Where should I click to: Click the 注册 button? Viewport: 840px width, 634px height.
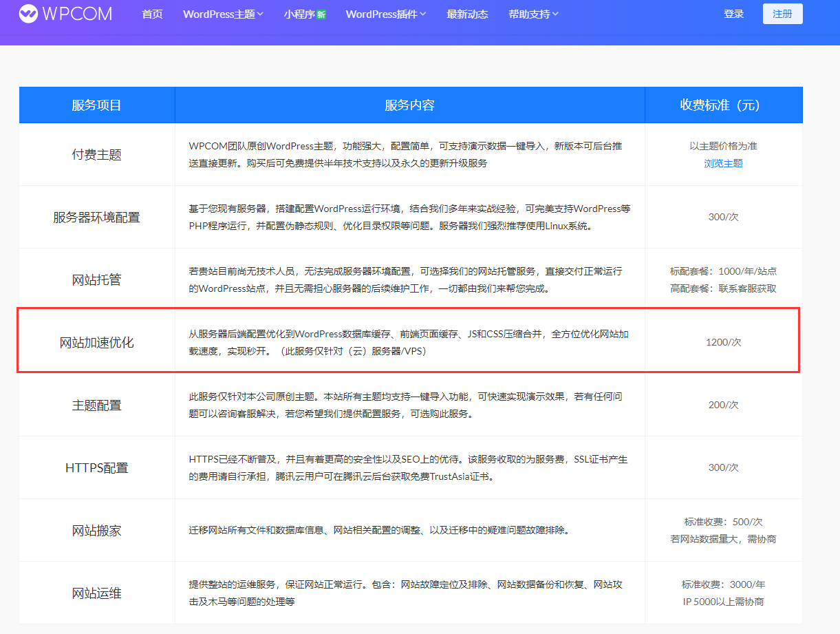[782, 14]
